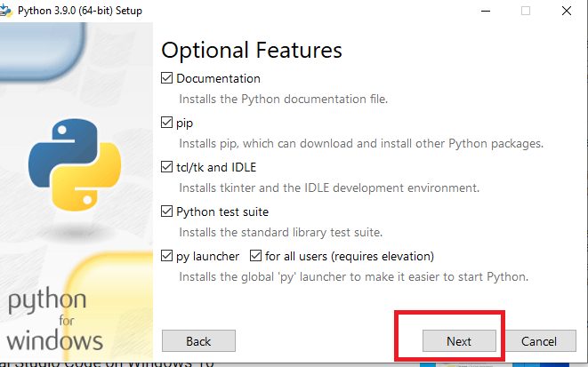Viewport: 588px width, 367px height.
Task: Click the python for windows banner text
Action: pyautogui.click(x=55, y=320)
